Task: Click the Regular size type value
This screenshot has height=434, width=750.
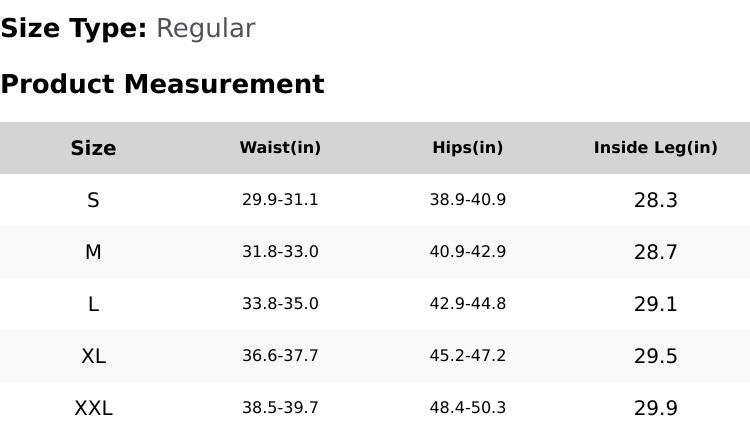Action: 205,29
